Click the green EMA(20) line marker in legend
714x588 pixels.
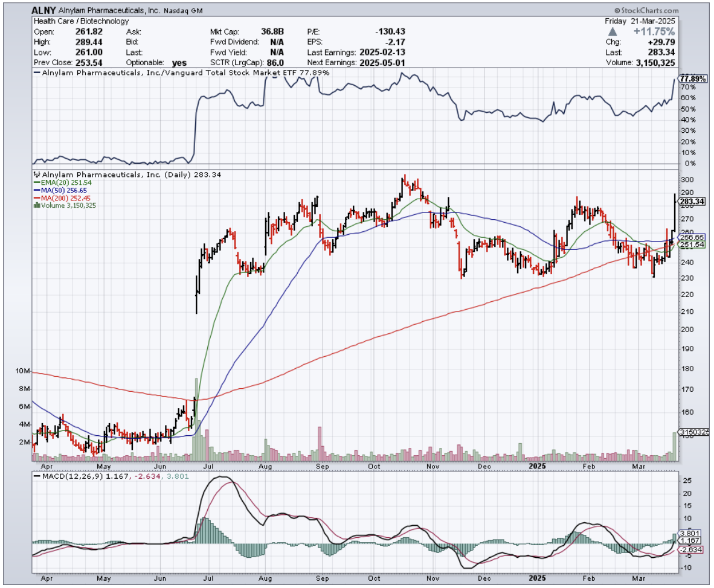[36, 182]
